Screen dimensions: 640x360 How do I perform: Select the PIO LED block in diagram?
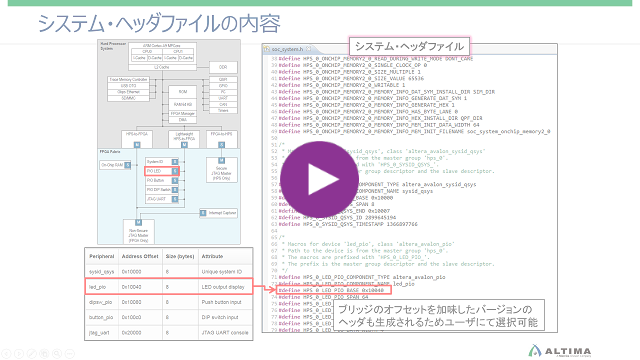pyautogui.click(x=162, y=171)
